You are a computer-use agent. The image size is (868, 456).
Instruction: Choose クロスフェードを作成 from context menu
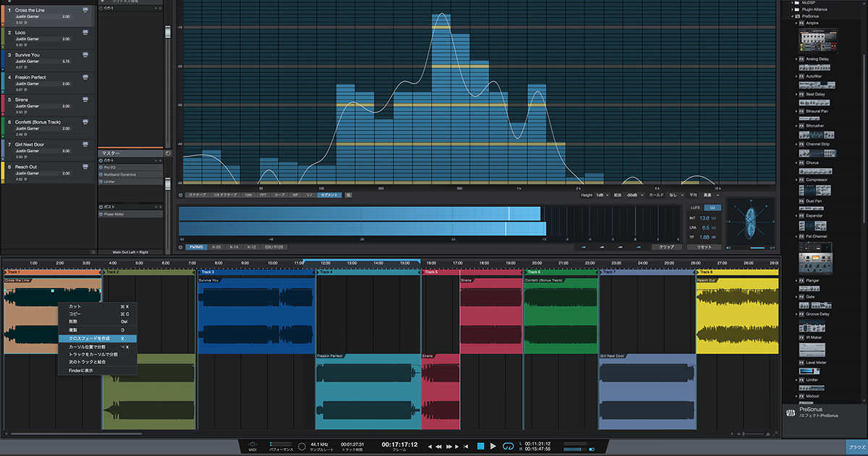pyautogui.click(x=98, y=339)
